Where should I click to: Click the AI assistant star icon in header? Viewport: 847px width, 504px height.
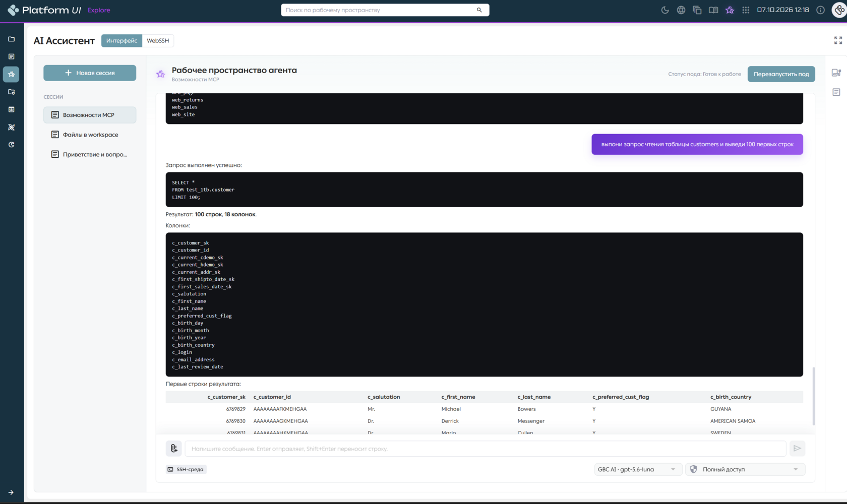(730, 10)
